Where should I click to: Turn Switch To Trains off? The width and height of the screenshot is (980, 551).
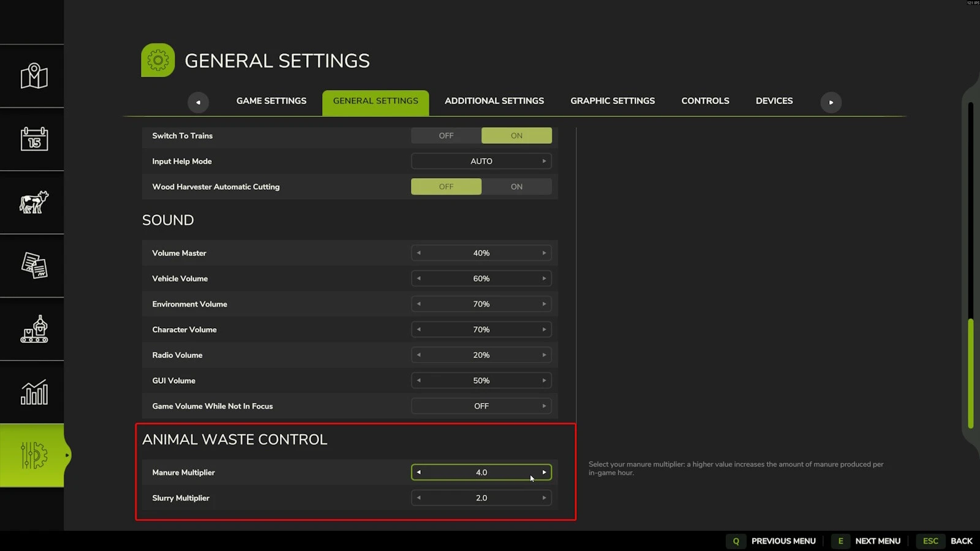tap(446, 136)
